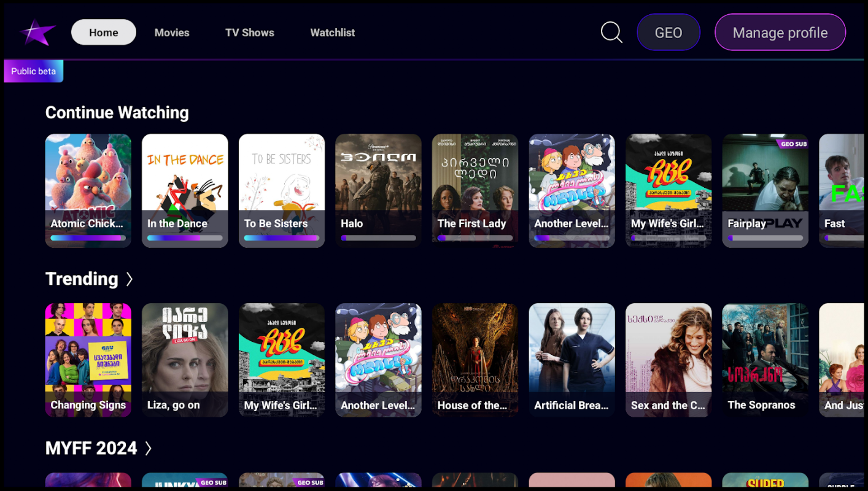Viewport: 868px width, 491px height.
Task: Select the Home tab
Action: pyautogui.click(x=104, y=33)
